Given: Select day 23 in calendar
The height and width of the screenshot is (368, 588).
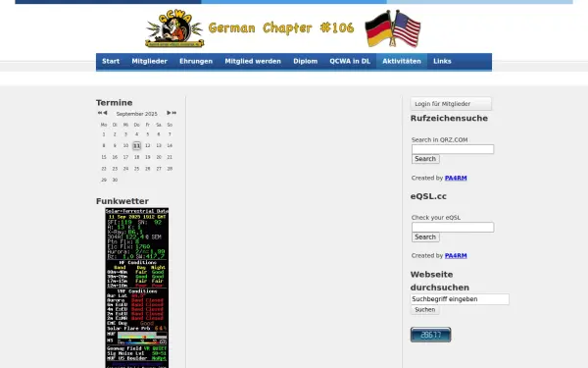Looking at the screenshot, I should [115, 169].
